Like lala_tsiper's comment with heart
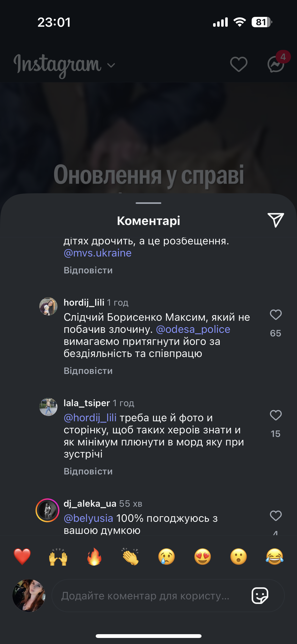This screenshot has height=644, width=297. coord(276,415)
